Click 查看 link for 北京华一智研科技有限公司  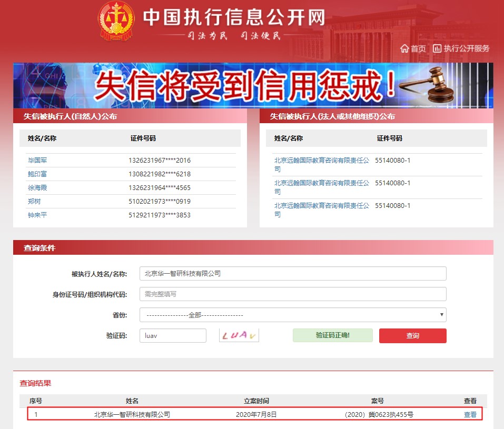coord(470,415)
